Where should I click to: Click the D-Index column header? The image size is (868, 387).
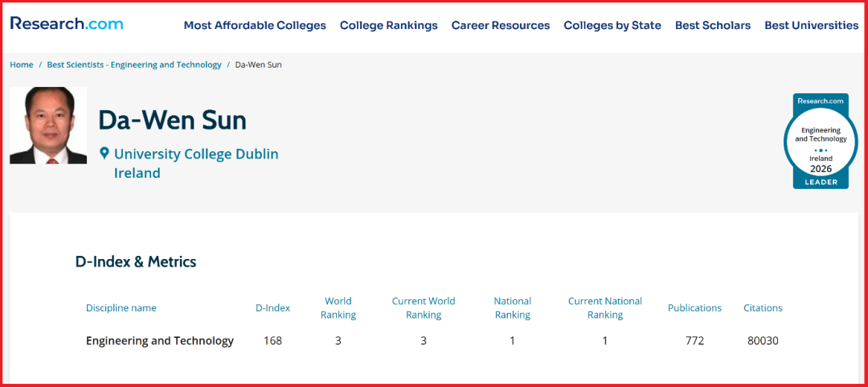[272, 307]
